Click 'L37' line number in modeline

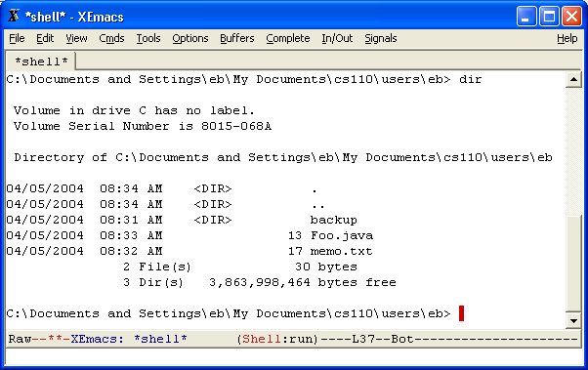coord(363,339)
